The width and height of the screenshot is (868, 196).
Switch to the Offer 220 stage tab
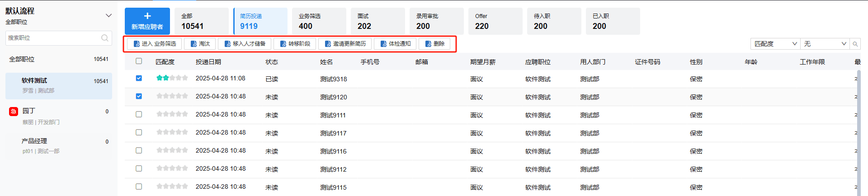[495, 21]
